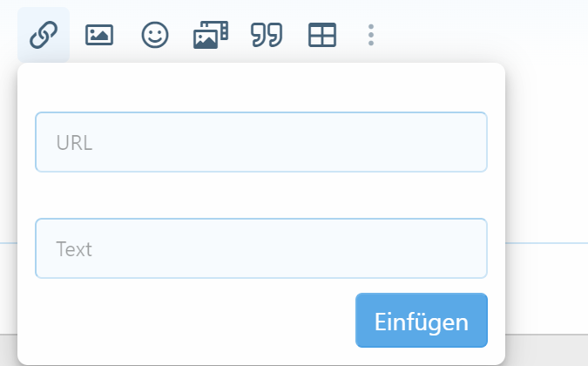Confirm link insertion with blue Einfügen
This screenshot has height=366, width=588.
pos(422,321)
